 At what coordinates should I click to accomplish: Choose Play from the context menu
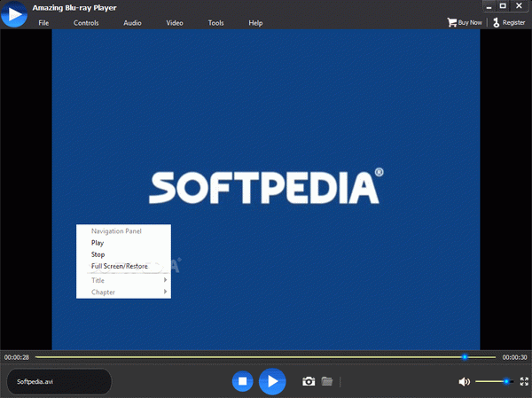click(x=123, y=243)
